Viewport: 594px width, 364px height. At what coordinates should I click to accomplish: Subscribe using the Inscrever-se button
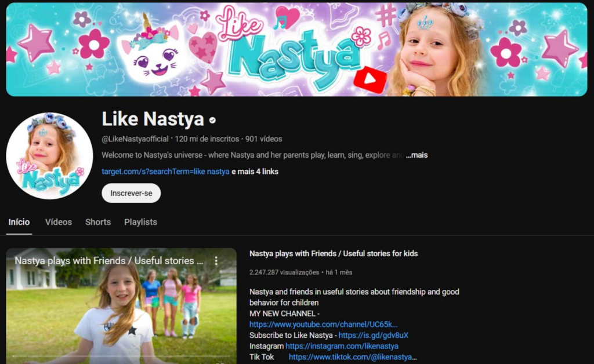tap(131, 193)
